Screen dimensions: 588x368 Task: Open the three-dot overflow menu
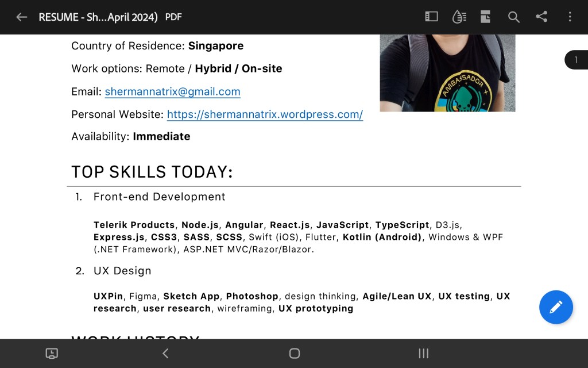click(x=570, y=17)
